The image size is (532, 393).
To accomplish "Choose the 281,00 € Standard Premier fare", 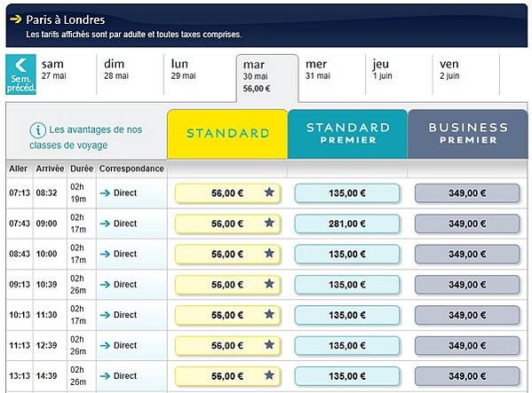I will [347, 224].
